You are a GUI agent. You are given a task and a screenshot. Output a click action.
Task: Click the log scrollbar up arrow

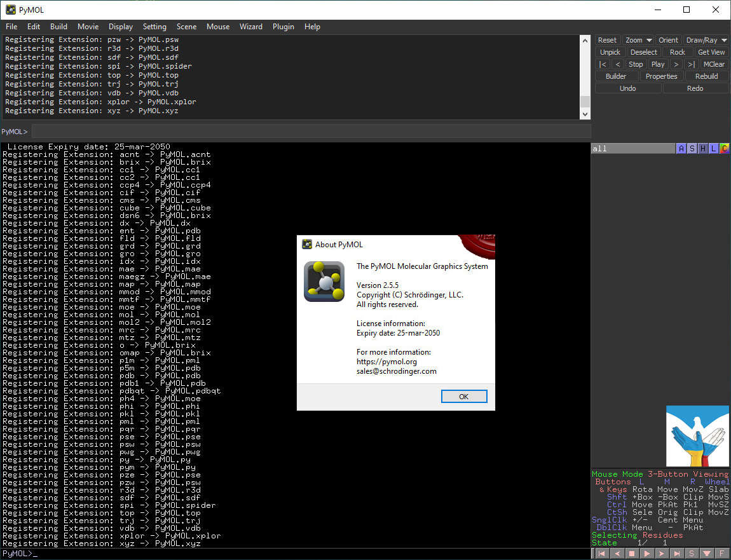click(x=585, y=41)
